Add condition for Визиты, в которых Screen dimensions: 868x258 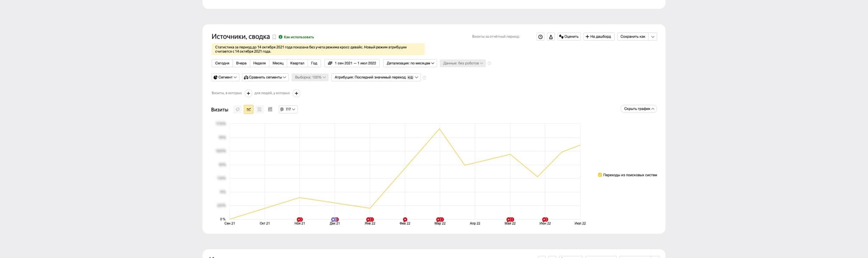248,93
